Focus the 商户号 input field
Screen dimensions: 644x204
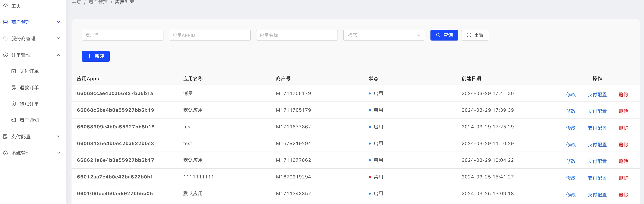pos(122,35)
